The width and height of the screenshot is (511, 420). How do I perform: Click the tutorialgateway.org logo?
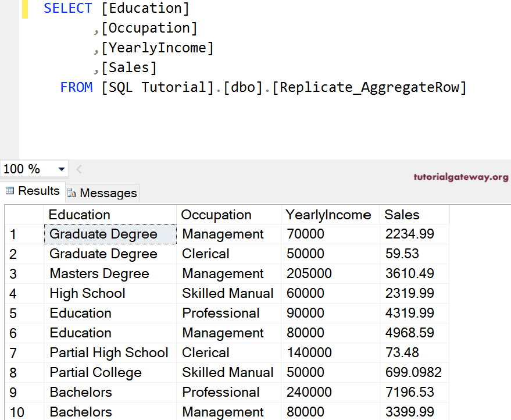[460, 176]
